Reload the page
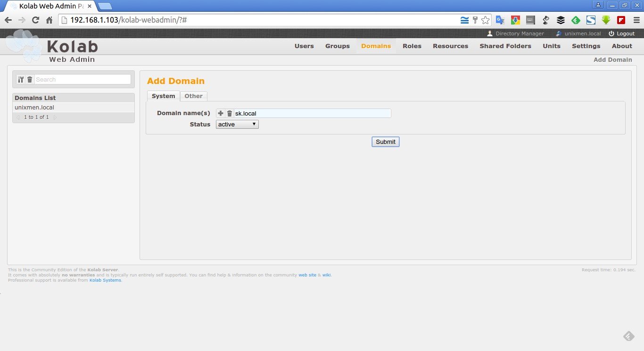 (x=35, y=20)
